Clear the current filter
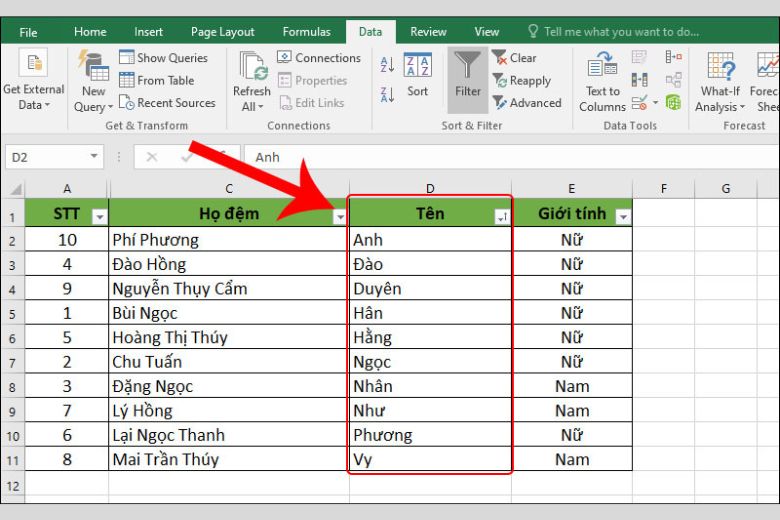The image size is (780, 520). coord(514,58)
